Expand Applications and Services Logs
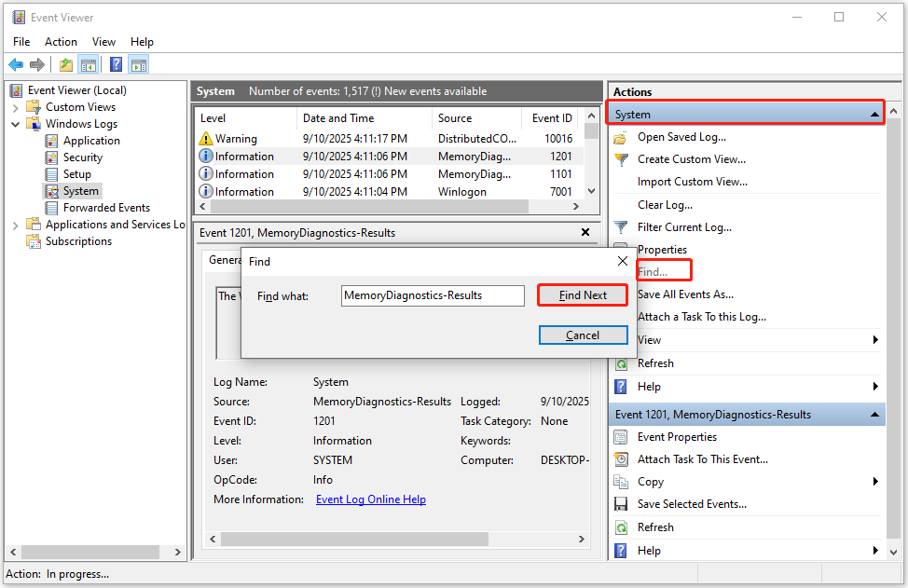The height and width of the screenshot is (588, 908). click(x=15, y=224)
